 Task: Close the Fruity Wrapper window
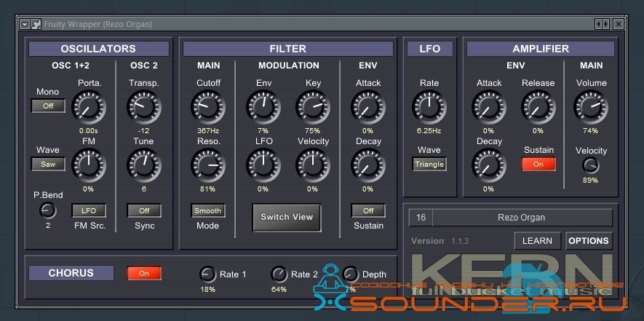pos(619,24)
